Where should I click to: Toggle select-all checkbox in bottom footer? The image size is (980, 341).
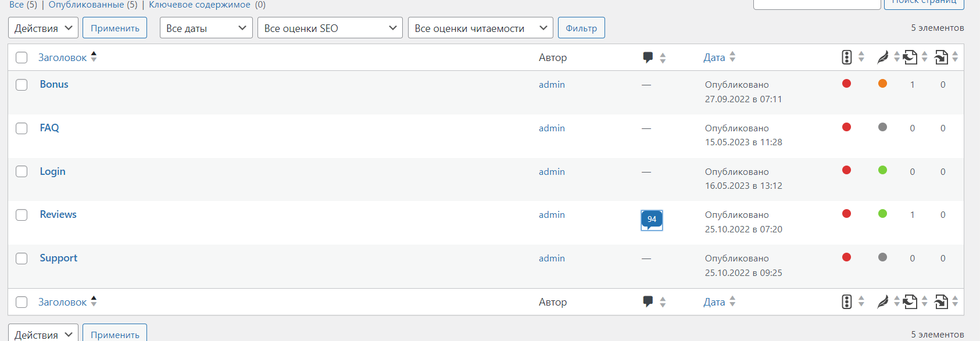[22, 302]
